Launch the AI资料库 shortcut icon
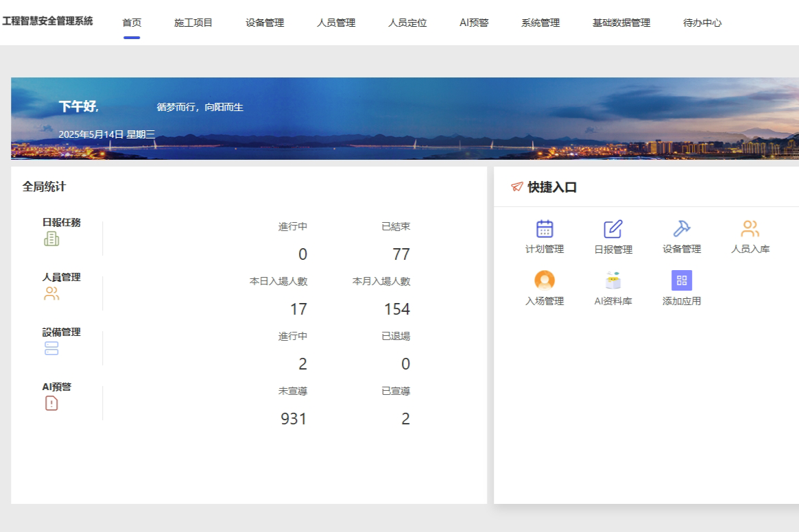This screenshot has height=532, width=799. coord(612,280)
